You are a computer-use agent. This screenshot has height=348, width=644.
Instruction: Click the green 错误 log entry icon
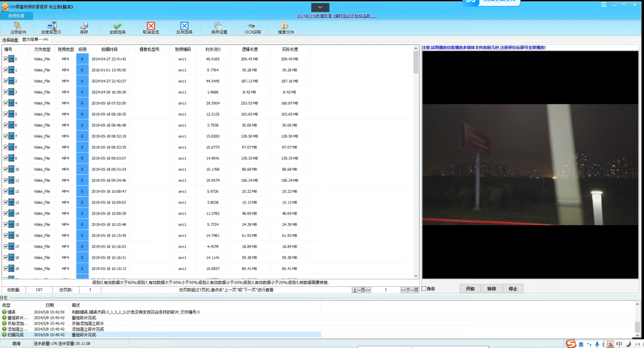(4, 312)
